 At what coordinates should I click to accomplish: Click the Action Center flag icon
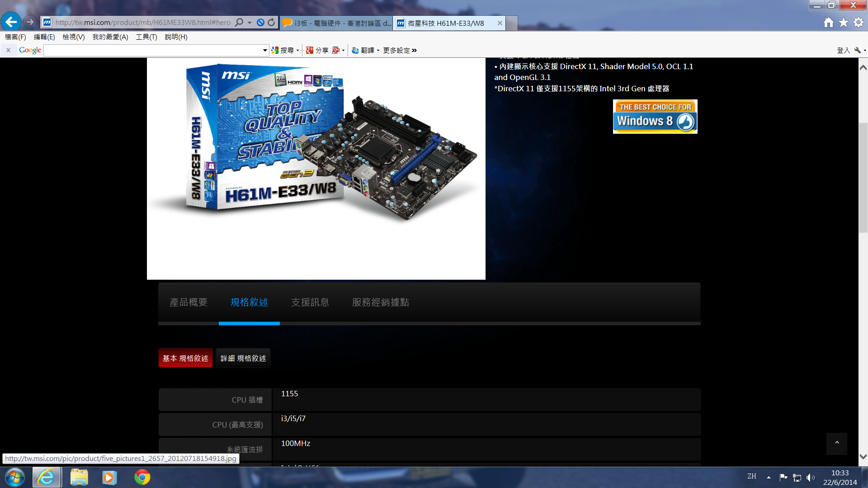coord(783,477)
